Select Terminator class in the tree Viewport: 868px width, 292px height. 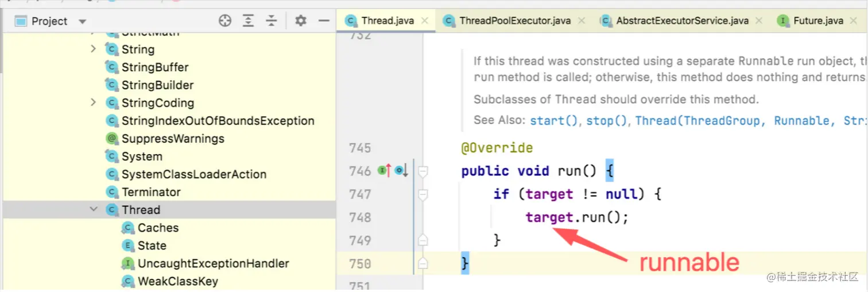[151, 192]
